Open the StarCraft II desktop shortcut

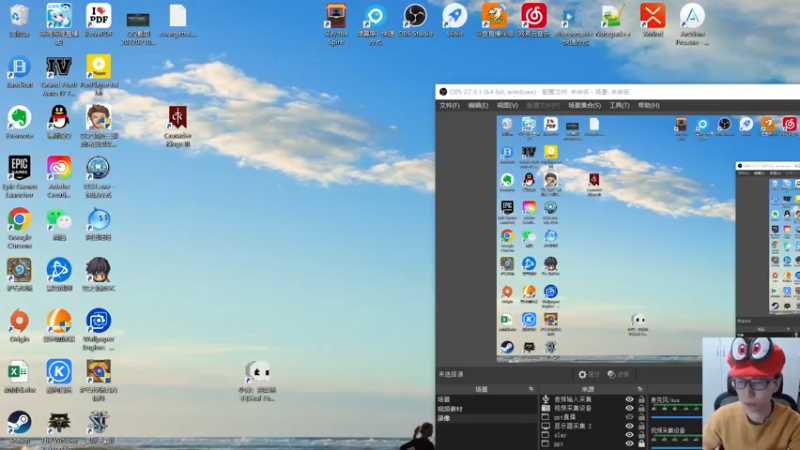(99, 428)
